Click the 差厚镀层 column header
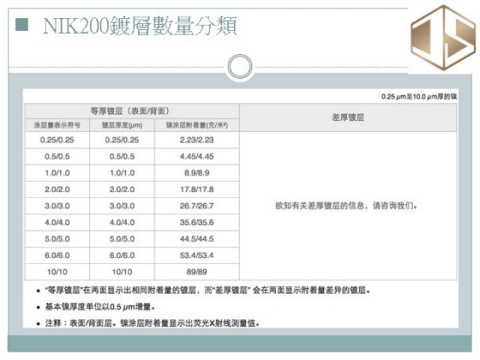This screenshot has height=360, width=480. click(348, 117)
